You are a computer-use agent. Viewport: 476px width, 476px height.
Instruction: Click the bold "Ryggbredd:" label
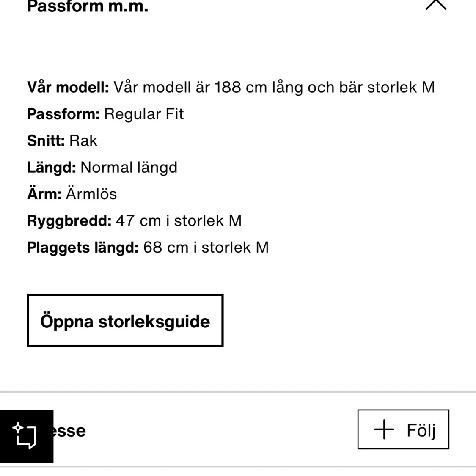pyautogui.click(x=69, y=220)
